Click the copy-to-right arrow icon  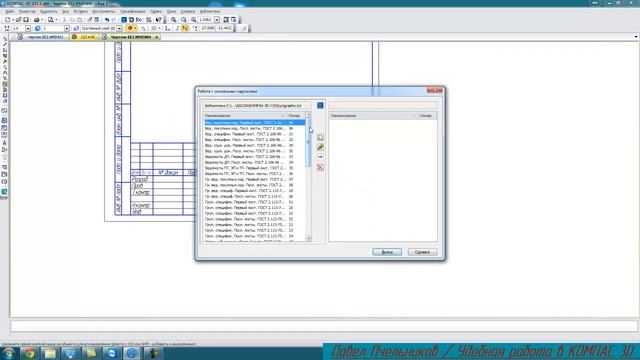[x=320, y=157]
